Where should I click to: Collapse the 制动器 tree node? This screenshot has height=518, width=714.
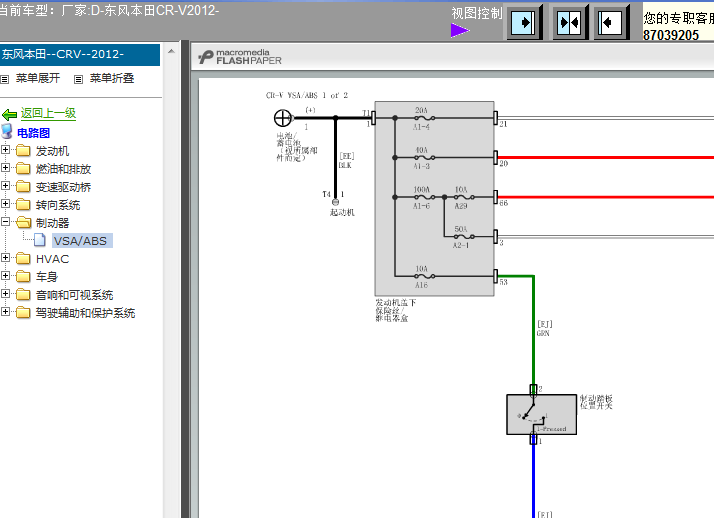pyautogui.click(x=5, y=222)
